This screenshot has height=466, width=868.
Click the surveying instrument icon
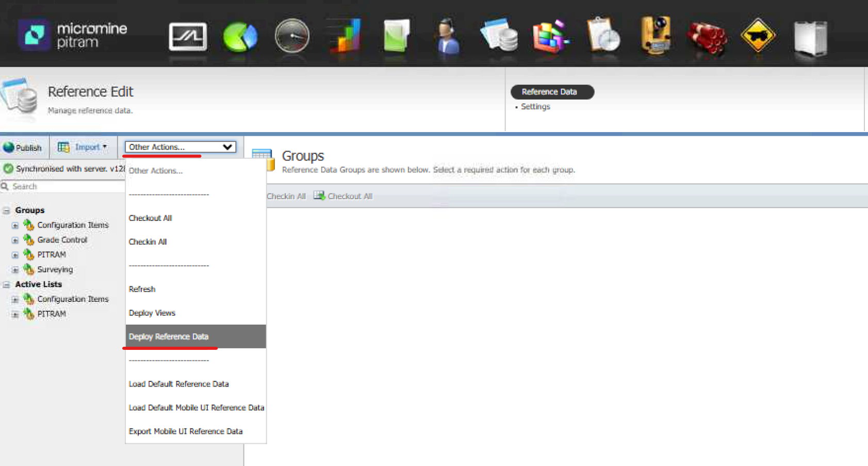pos(655,36)
